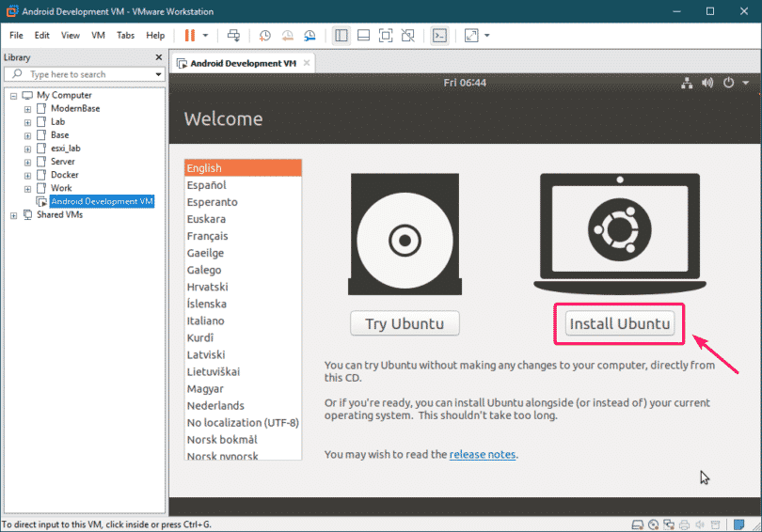Open the Snapshot Manager icon

tap(310, 36)
